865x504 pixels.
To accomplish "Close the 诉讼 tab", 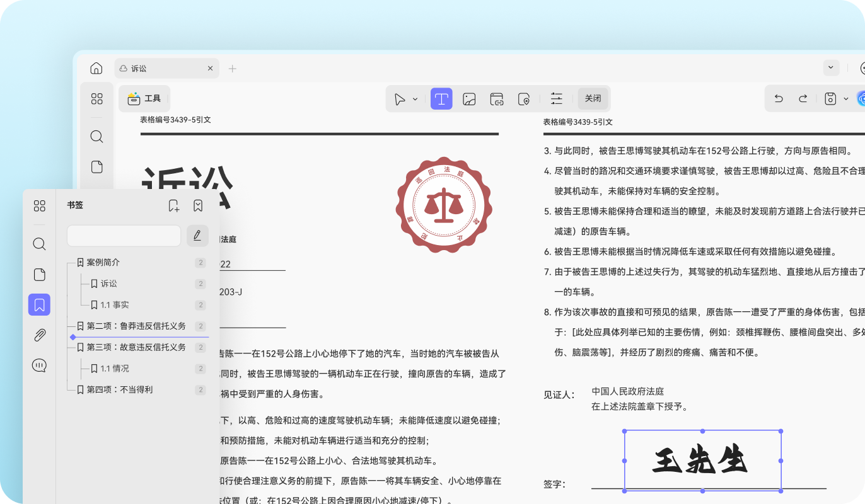I will [211, 68].
